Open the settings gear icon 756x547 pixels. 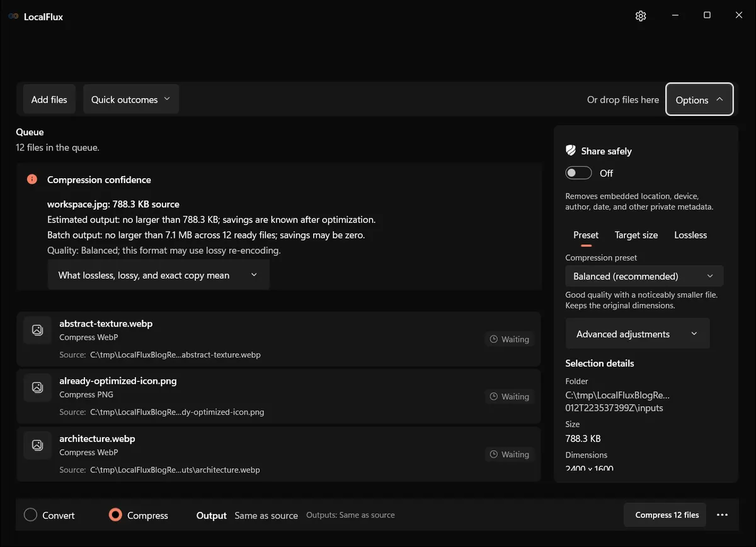pos(641,16)
